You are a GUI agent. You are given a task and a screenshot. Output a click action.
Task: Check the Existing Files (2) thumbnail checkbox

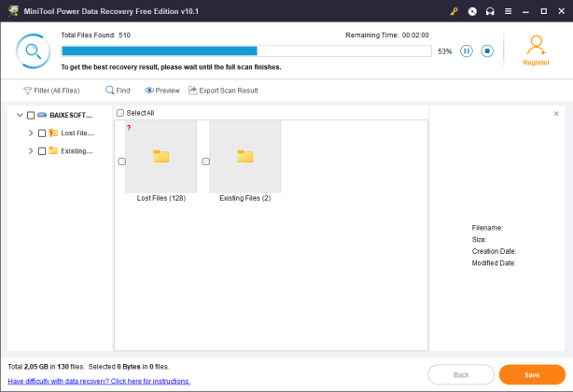tap(205, 161)
